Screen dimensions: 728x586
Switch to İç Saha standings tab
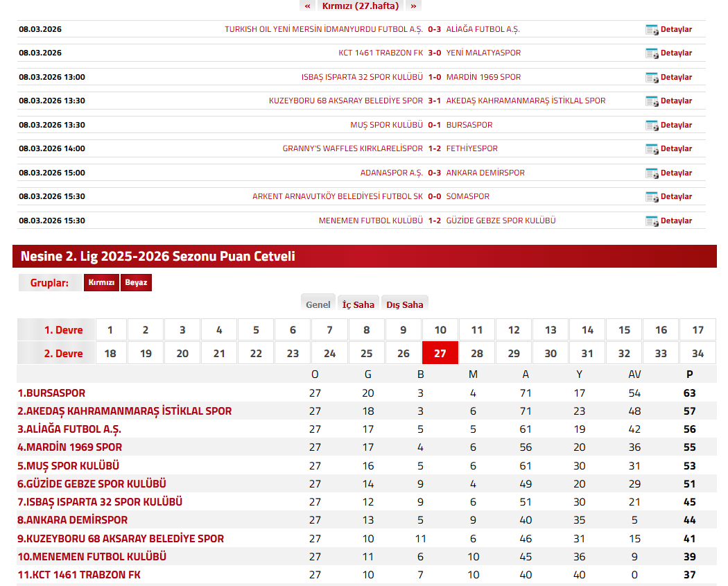358,304
